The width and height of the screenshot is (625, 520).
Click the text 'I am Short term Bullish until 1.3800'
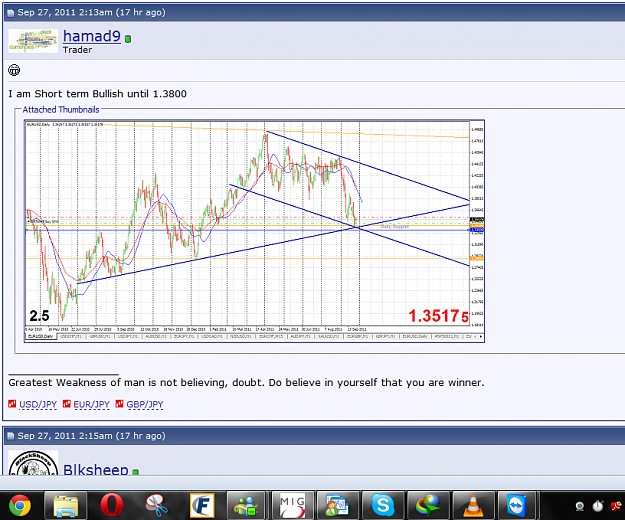98,94
